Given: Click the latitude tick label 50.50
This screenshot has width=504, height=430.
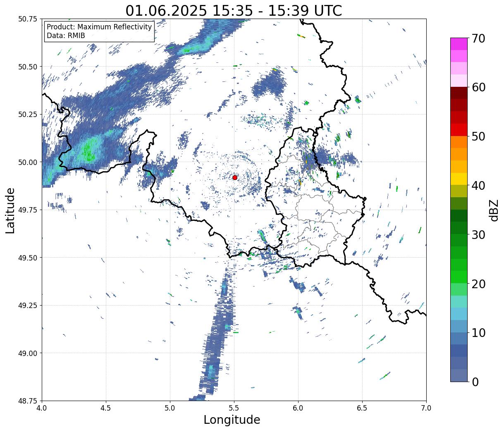Looking at the screenshot, I should coord(28,67).
